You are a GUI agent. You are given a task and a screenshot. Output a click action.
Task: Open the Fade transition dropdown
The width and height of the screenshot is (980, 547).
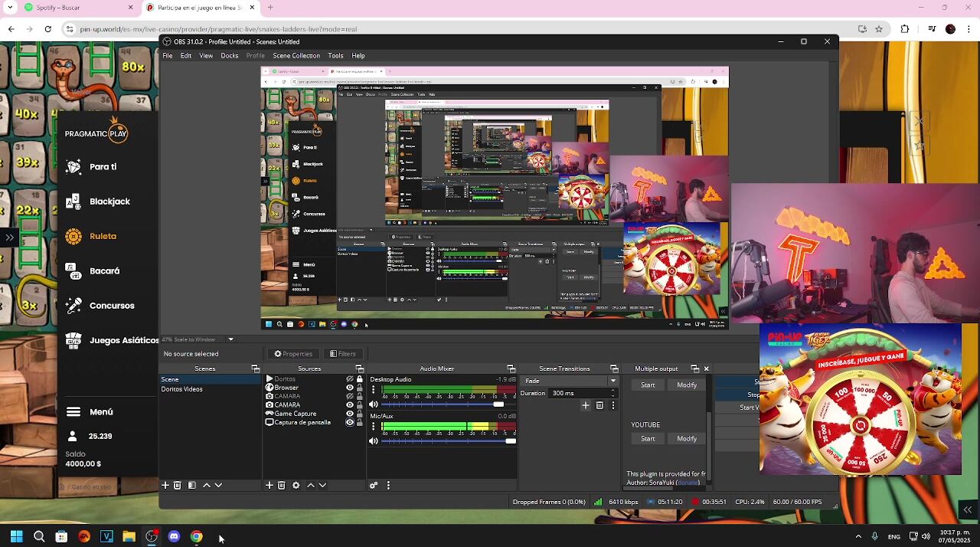tap(570, 381)
